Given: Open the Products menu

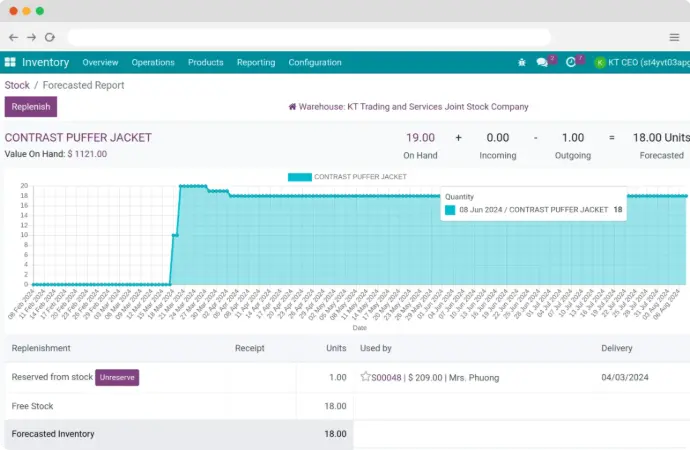Looking at the screenshot, I should (x=205, y=62).
